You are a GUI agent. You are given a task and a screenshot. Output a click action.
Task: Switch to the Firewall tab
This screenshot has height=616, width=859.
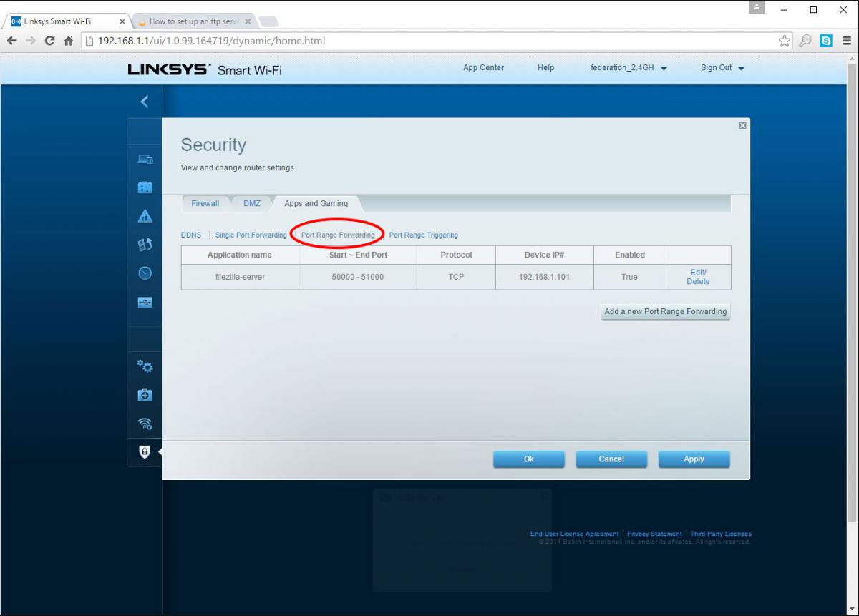(x=205, y=203)
